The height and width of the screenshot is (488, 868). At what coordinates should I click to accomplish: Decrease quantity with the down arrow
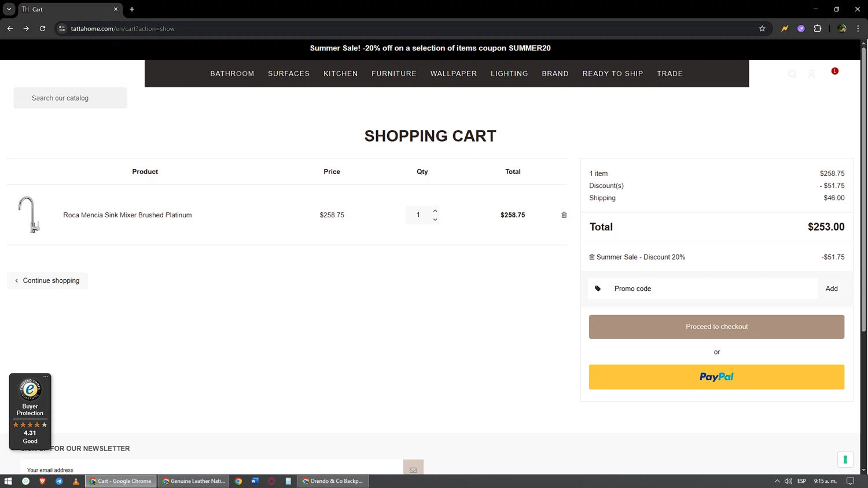435,220
